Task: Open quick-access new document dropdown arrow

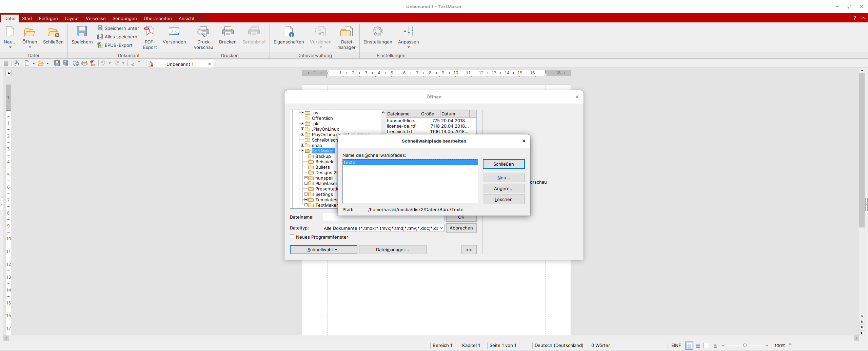Action: (x=34, y=63)
